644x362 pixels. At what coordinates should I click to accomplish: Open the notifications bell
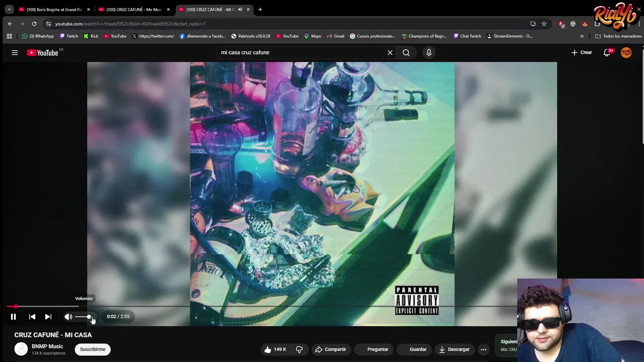607,52
